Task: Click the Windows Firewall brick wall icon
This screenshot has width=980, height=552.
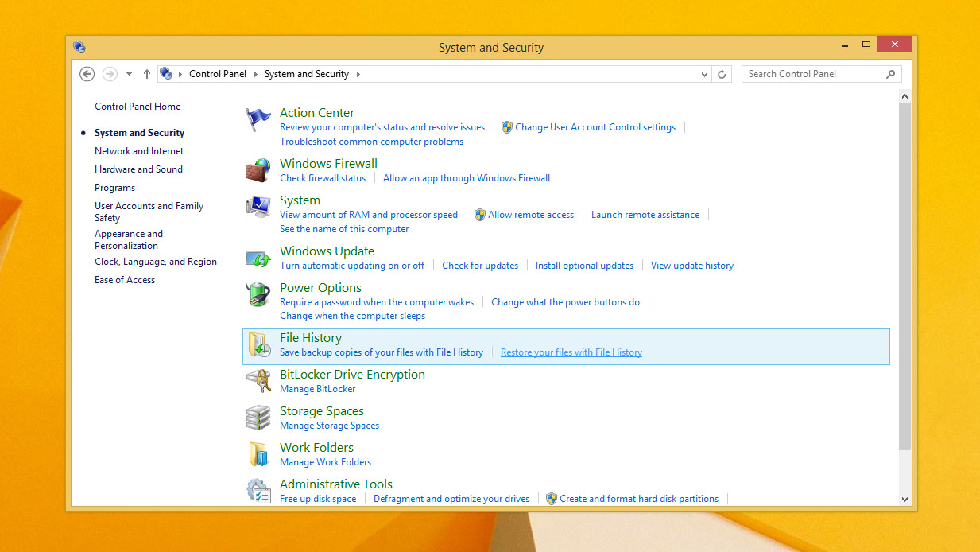Action: coord(258,169)
